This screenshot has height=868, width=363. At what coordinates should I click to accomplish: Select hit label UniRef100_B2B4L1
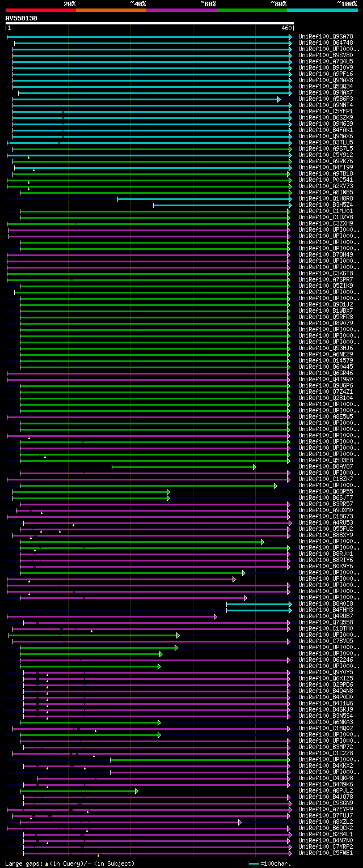point(326,834)
